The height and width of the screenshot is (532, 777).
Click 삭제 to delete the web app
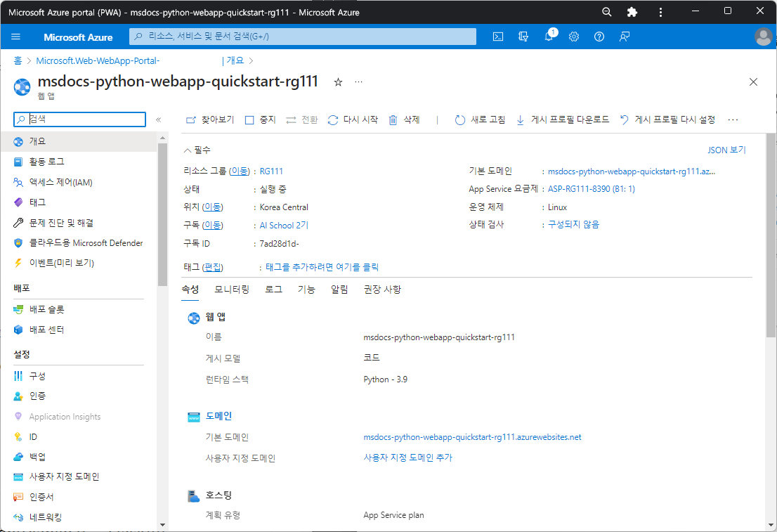[x=404, y=120]
